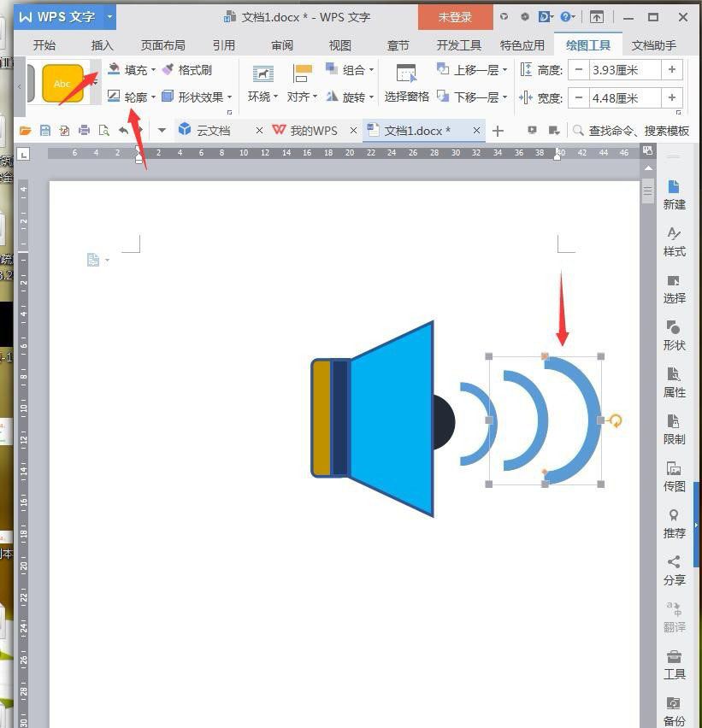The image size is (702, 728).
Task: Click the Wrap text (环绕) icon
Action: point(263,74)
